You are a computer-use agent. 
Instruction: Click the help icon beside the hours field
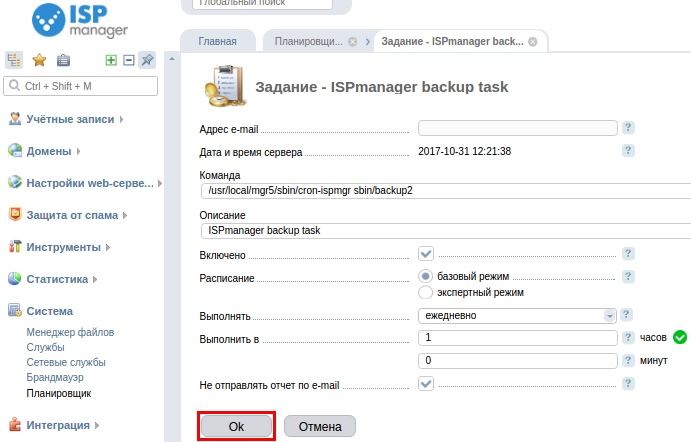628,338
